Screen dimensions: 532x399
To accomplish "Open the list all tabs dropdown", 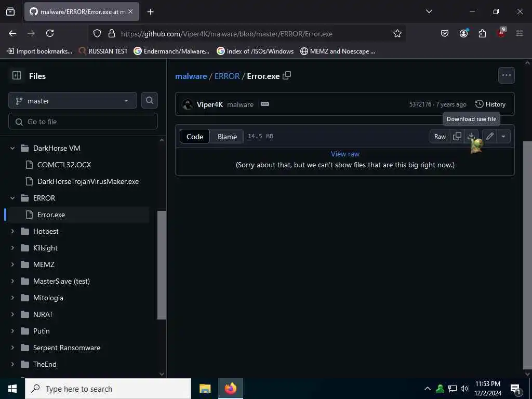I will (429, 11).
